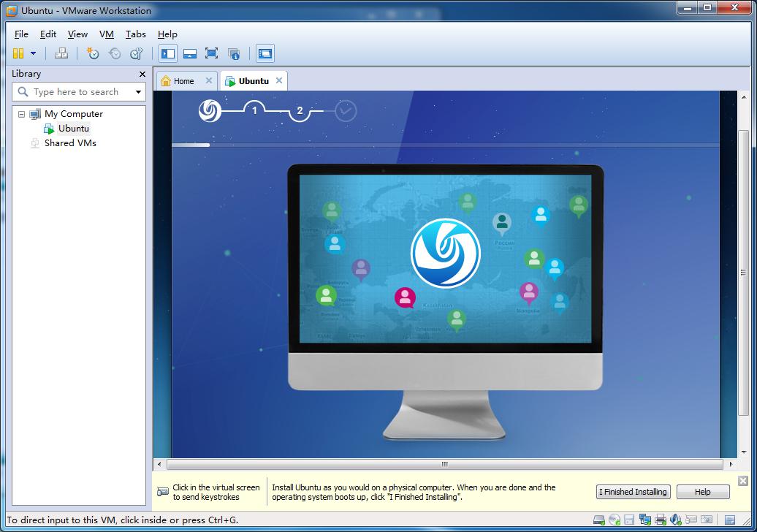The width and height of the screenshot is (757, 532).
Task: Click network adapter status icon
Action: (644, 520)
